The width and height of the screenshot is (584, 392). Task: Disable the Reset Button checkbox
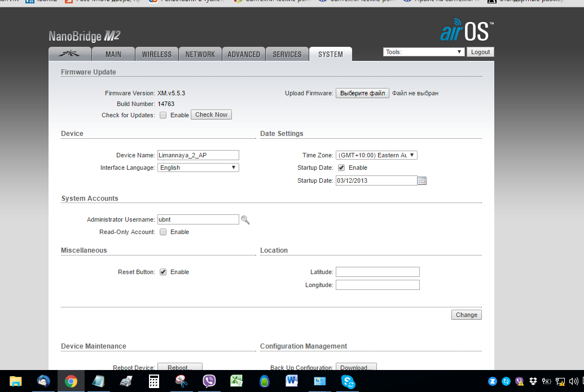pos(163,272)
